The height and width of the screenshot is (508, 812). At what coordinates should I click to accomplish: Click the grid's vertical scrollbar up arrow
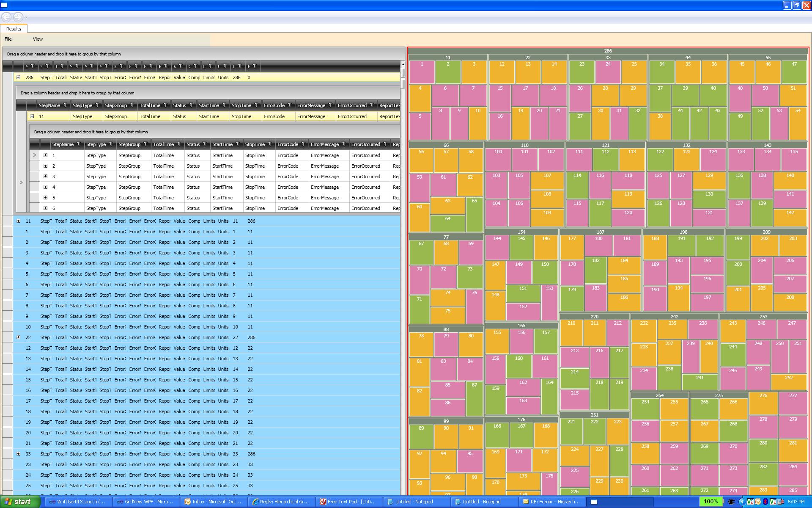pyautogui.click(x=403, y=65)
